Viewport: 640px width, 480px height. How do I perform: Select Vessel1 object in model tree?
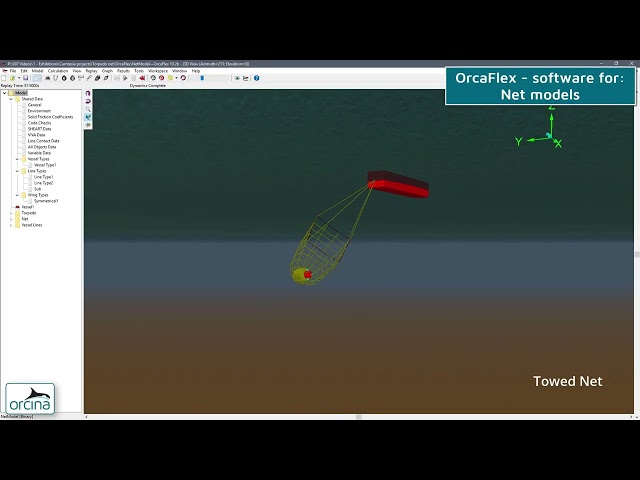point(27,207)
